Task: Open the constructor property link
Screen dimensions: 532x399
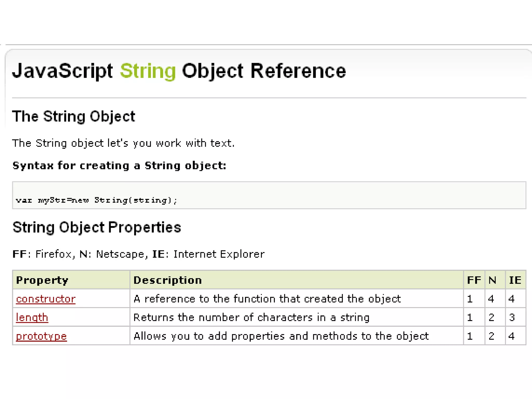Action: click(46, 299)
